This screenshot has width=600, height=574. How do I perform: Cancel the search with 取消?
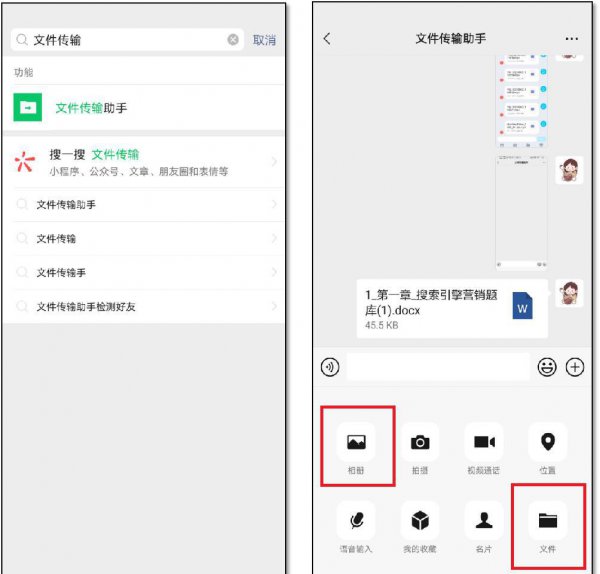click(x=264, y=40)
